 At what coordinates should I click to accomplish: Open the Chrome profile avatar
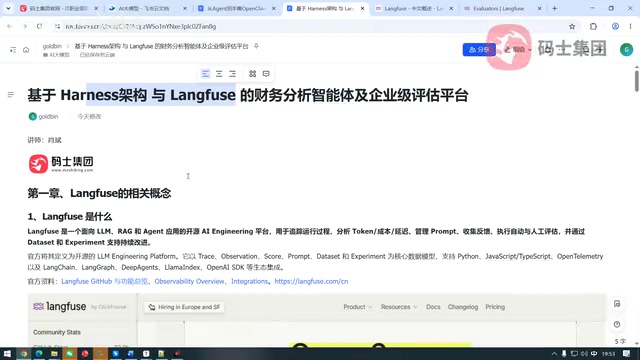point(615,27)
